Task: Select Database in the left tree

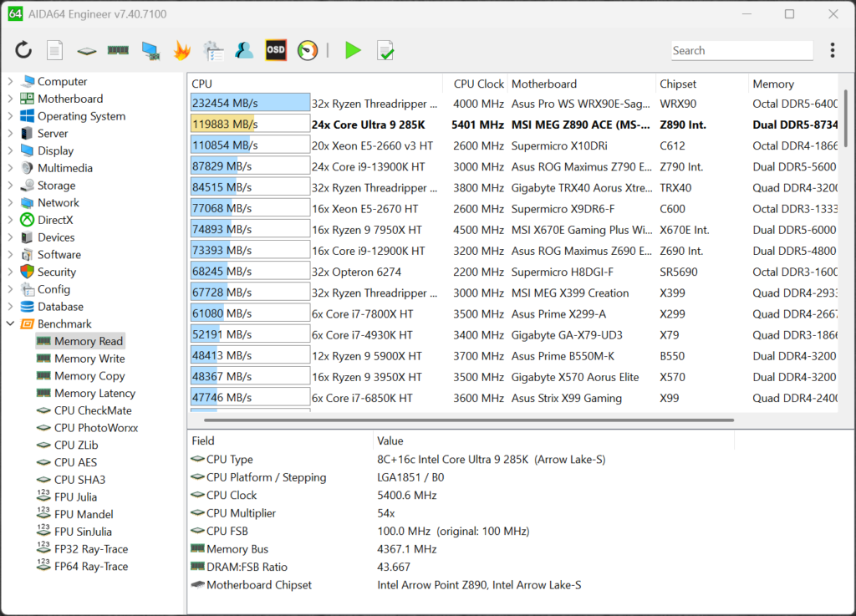Action: point(60,307)
